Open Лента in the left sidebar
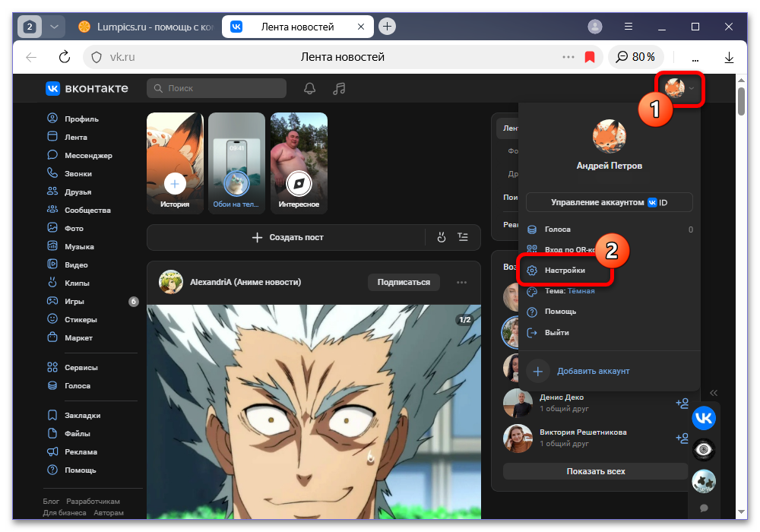 [x=68, y=137]
